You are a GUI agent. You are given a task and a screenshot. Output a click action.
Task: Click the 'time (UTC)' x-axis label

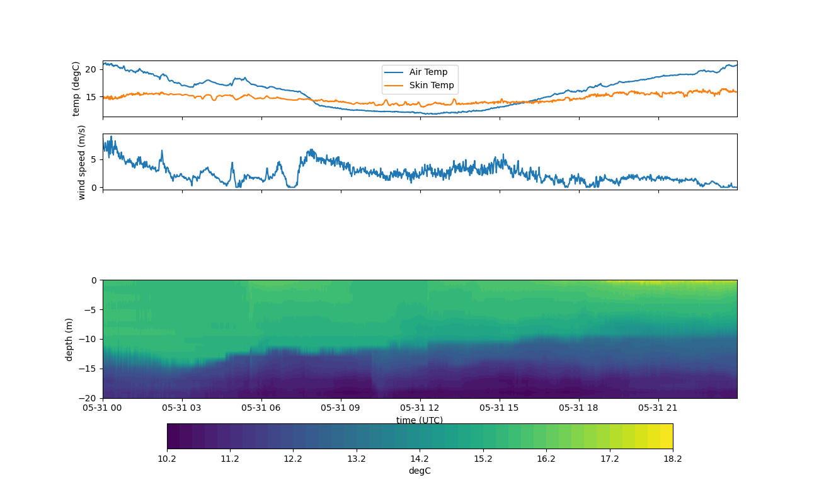[420, 420]
